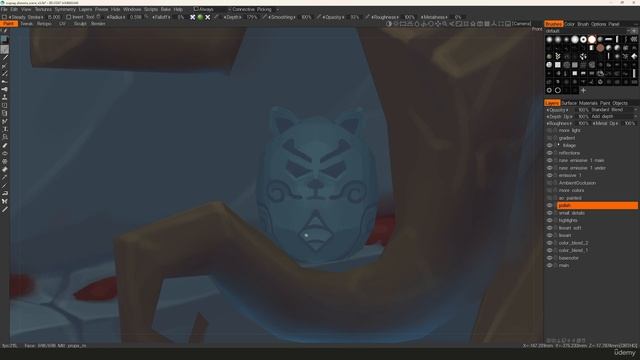Viewport: 640px width, 360px height.
Task: Switch to the Layers tab
Action: pyautogui.click(x=552, y=103)
